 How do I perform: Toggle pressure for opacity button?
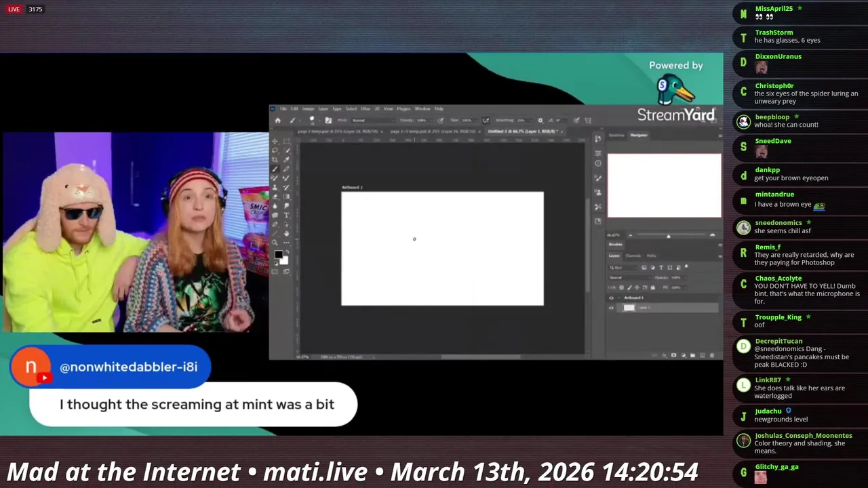(441, 120)
